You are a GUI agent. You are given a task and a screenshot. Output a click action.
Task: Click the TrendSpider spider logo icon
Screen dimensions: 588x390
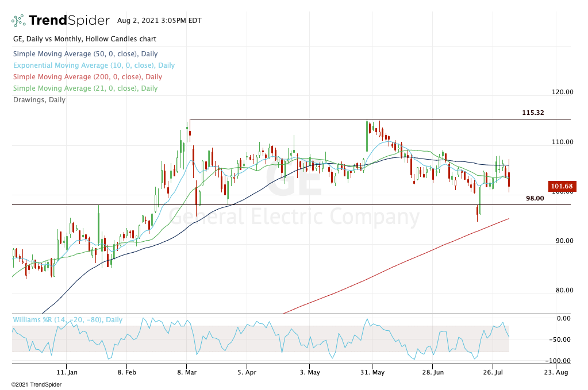coord(18,21)
